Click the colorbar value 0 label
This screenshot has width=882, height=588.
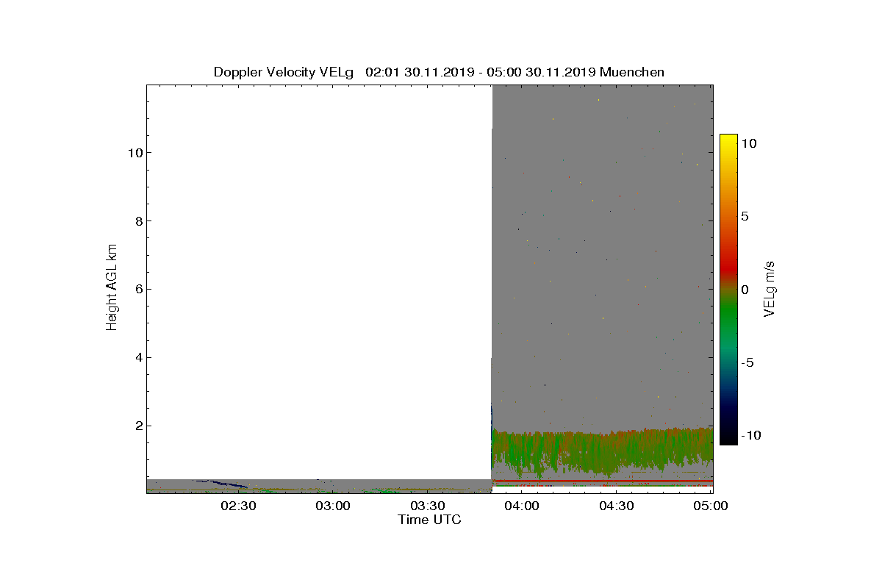[x=745, y=289]
